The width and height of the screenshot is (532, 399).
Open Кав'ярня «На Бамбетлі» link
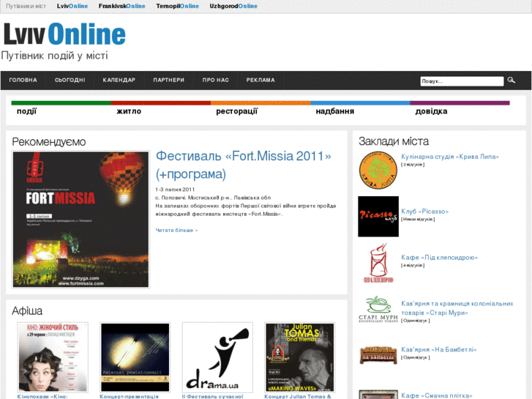pos(438,349)
